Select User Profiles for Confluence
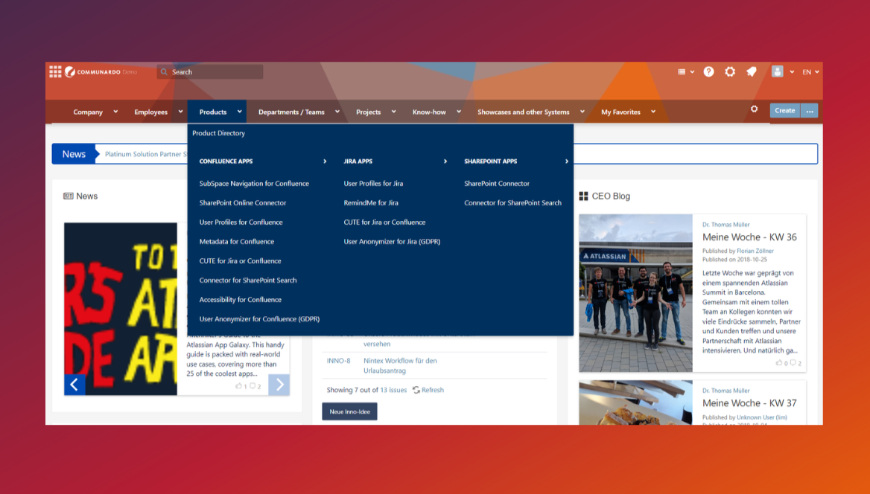870x494 pixels. [x=241, y=222]
